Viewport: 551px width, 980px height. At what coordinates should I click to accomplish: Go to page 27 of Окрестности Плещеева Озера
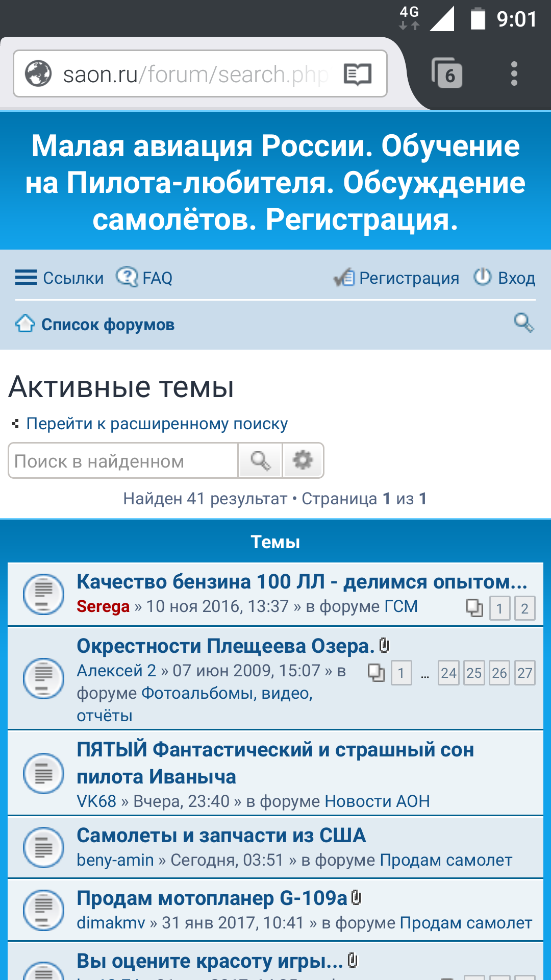tap(524, 673)
